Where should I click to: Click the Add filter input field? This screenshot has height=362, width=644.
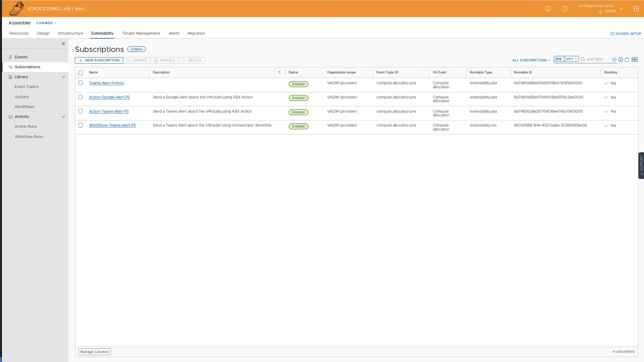point(598,59)
